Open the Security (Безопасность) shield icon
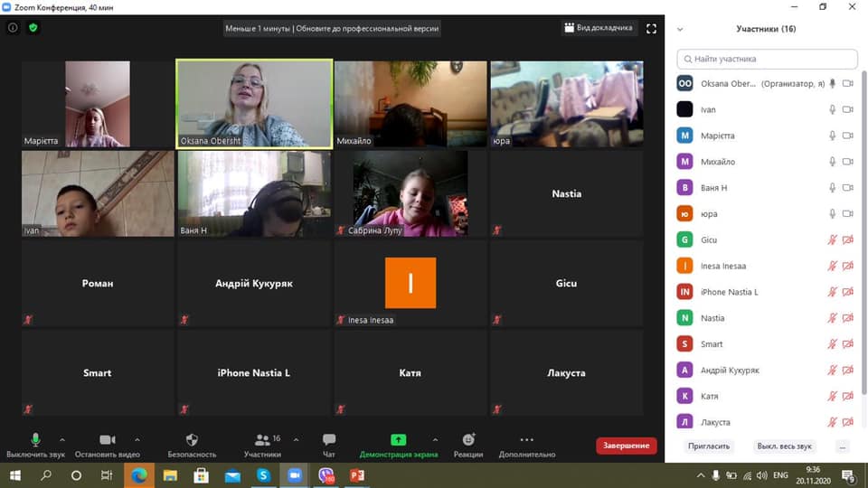The width and height of the screenshot is (868, 488). point(192,440)
